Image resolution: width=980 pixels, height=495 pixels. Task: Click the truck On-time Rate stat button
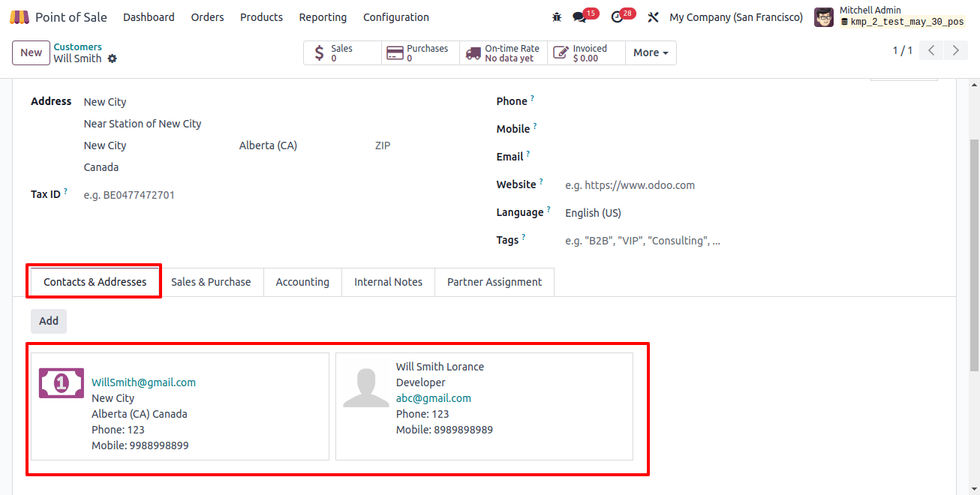(x=504, y=52)
